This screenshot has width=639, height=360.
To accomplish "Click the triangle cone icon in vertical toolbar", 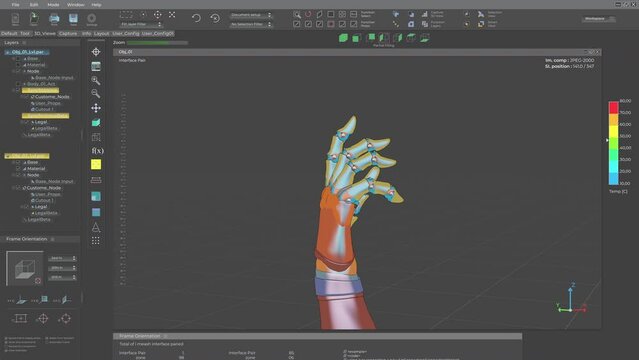I will (x=96, y=227).
